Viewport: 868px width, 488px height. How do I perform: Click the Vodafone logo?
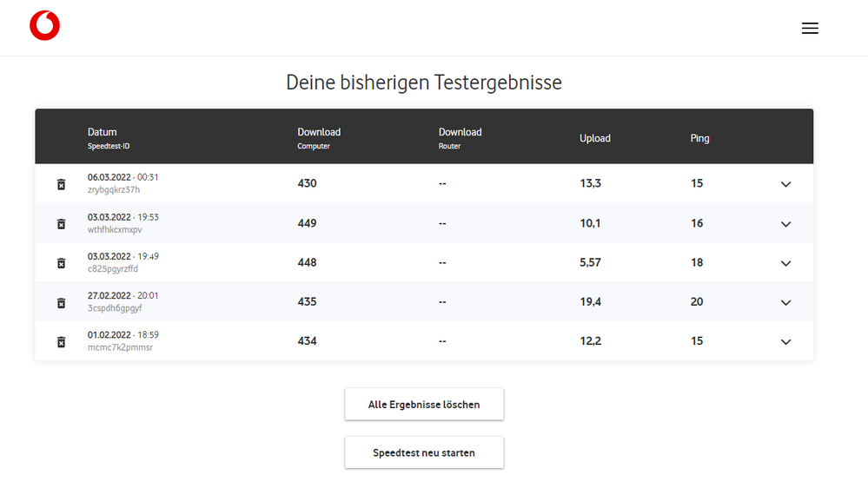(x=44, y=26)
